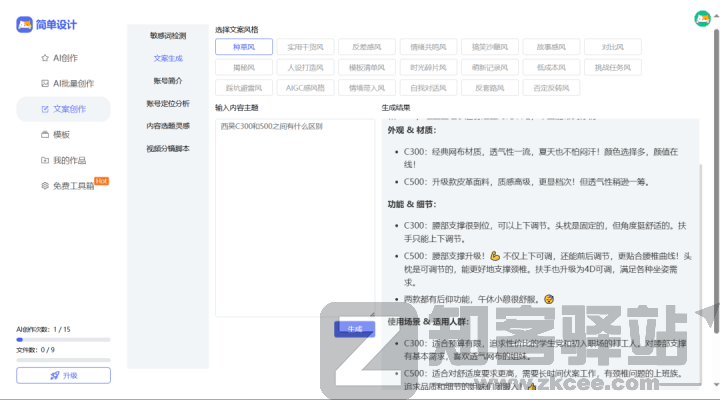This screenshot has width=720, height=400.
Task: Select the 实用干货风 style
Action: pos(305,47)
